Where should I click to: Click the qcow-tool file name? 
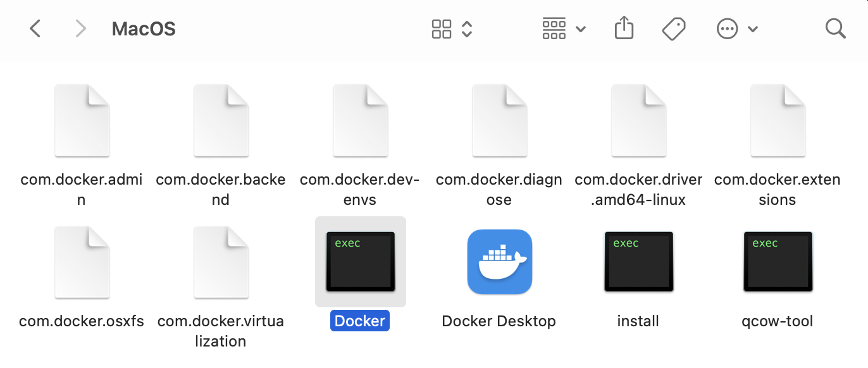pyautogui.click(x=778, y=321)
